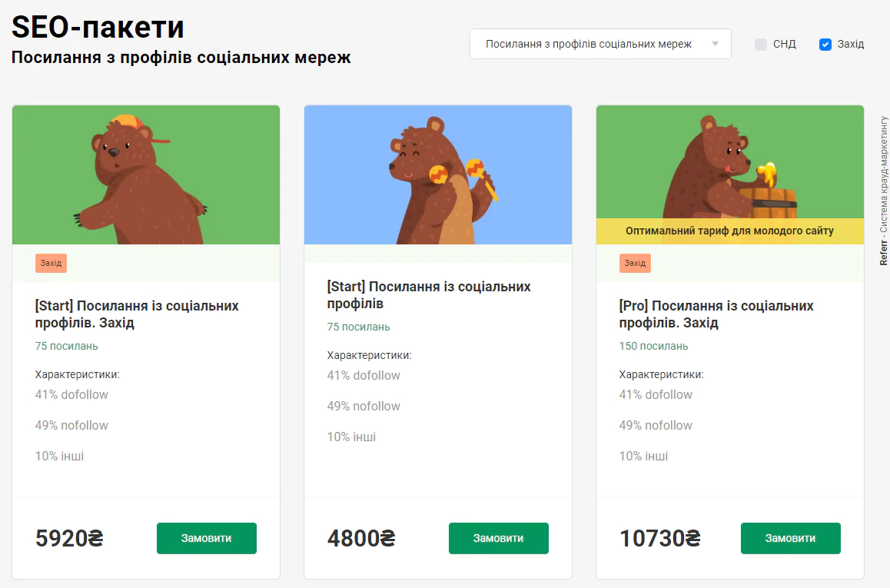Click the Захід tag on Pro card

tap(635, 264)
